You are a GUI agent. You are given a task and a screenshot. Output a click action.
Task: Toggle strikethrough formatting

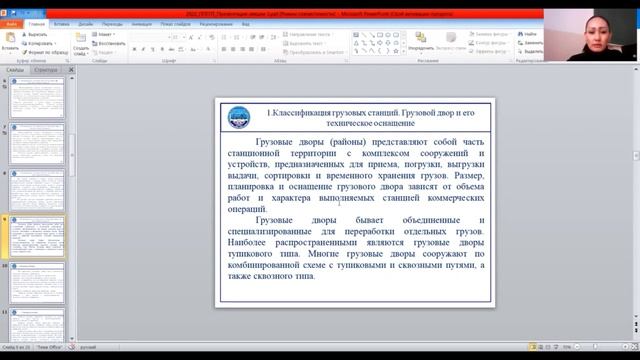pyautogui.click(x=171, y=49)
